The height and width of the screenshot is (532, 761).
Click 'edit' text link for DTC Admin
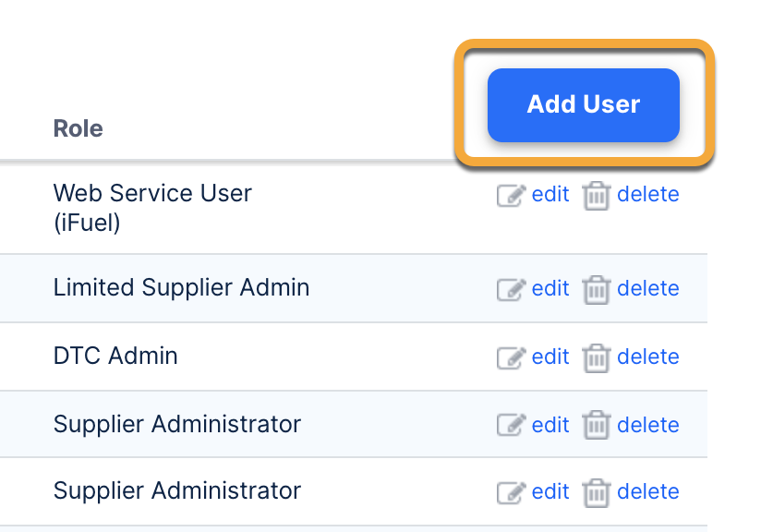[x=550, y=357]
